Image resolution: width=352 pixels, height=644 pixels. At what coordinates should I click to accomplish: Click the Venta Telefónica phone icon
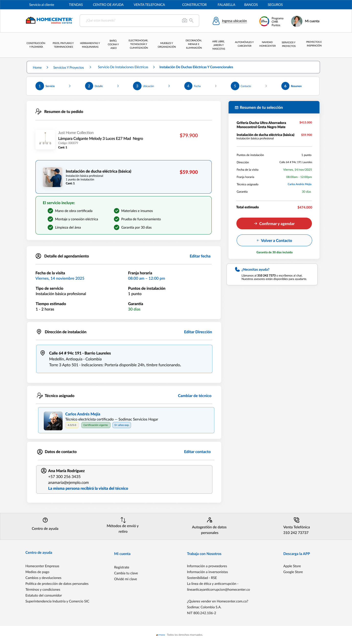coord(297,520)
